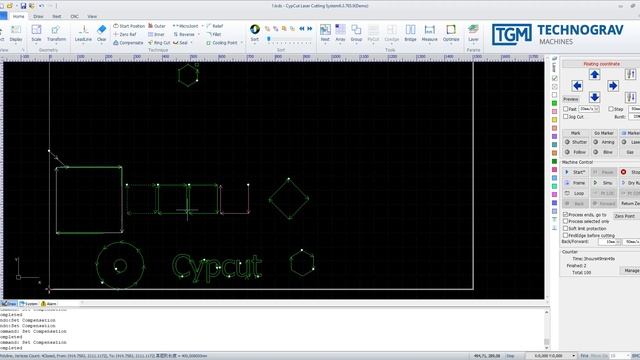Expand the Cooling Point dropdown arrow
Viewport: 640px width, 360px height.
[x=241, y=42]
